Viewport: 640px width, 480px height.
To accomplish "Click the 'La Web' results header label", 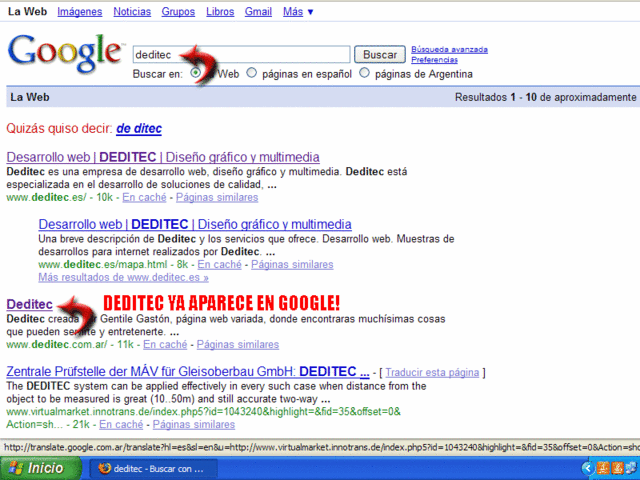I will (x=30, y=97).
